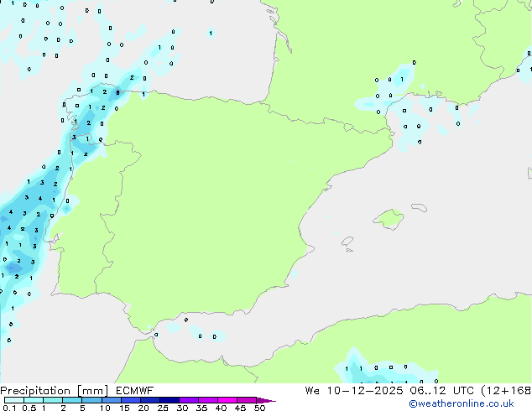Click the '35' legend scale value
This screenshot has width=532, height=411.
[x=201, y=408]
